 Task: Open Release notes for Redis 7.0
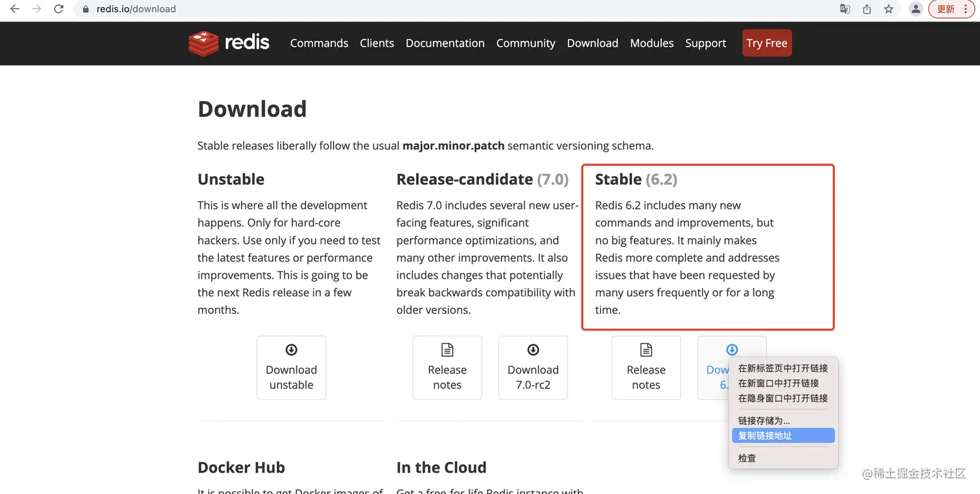[x=447, y=368]
